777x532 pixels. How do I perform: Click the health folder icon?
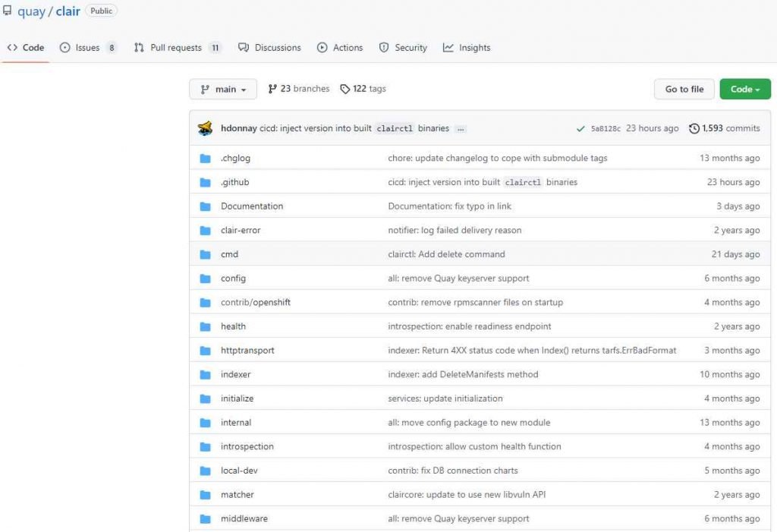click(x=205, y=327)
